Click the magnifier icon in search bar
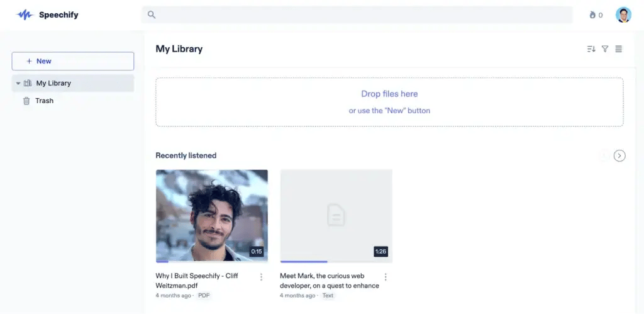This screenshot has height=314, width=644. pyautogui.click(x=152, y=14)
